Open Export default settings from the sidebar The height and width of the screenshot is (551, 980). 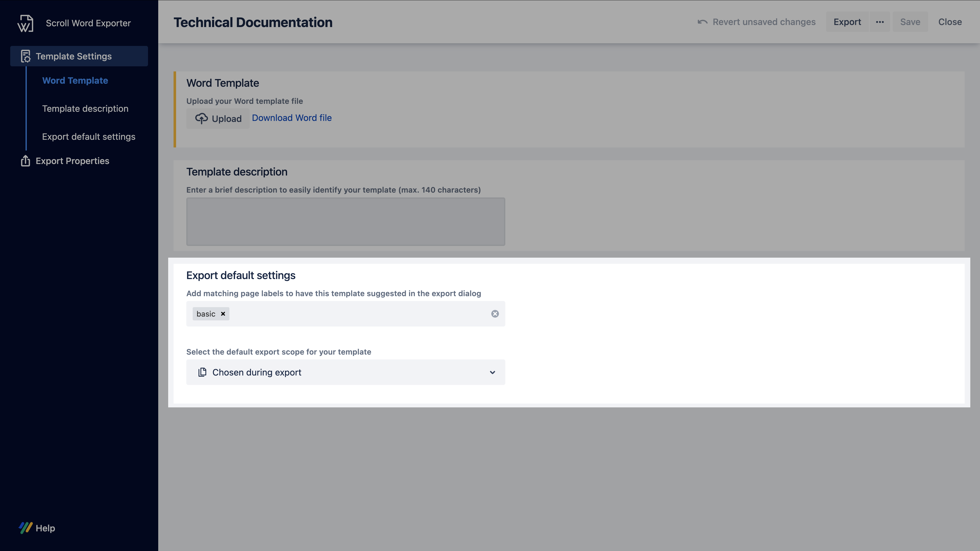click(x=89, y=136)
